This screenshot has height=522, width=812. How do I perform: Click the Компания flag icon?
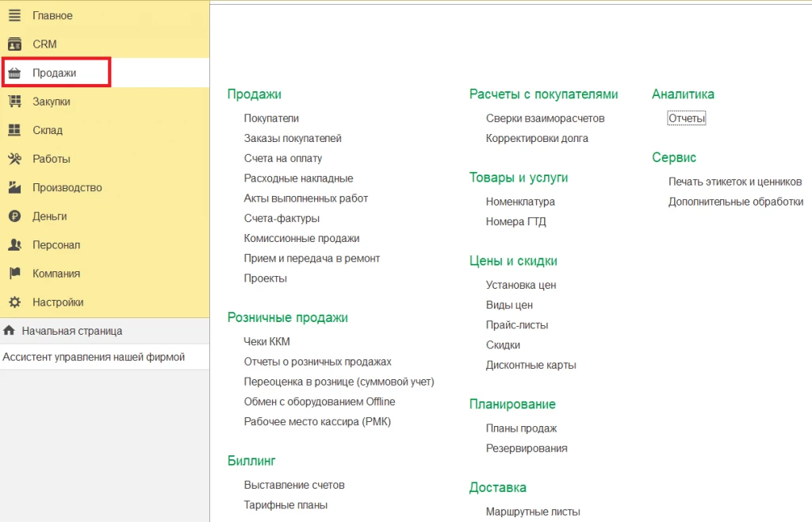tap(14, 274)
